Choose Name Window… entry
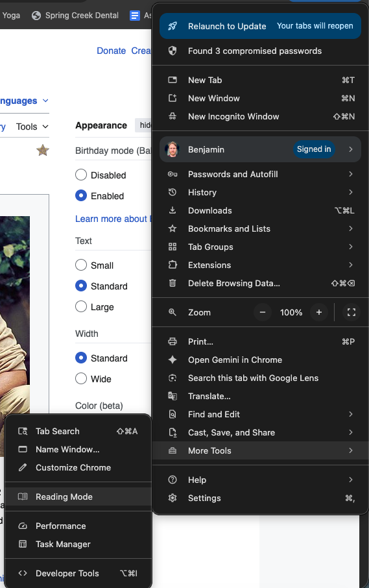The image size is (369, 588). [78, 449]
